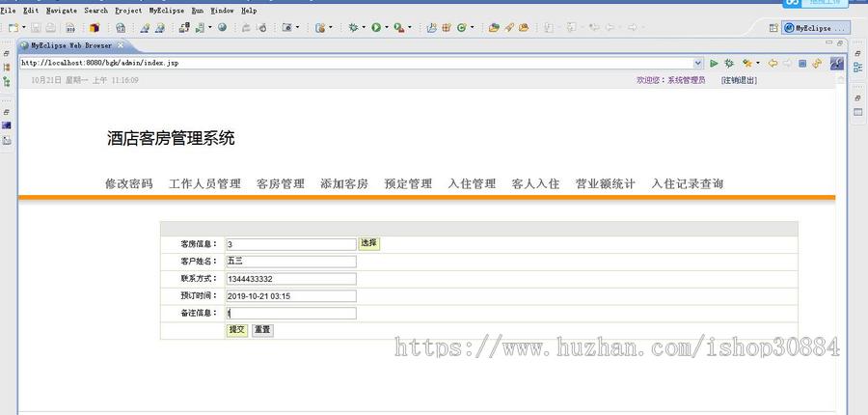Open the MyEclipse menu
The image size is (868, 415).
167,11
